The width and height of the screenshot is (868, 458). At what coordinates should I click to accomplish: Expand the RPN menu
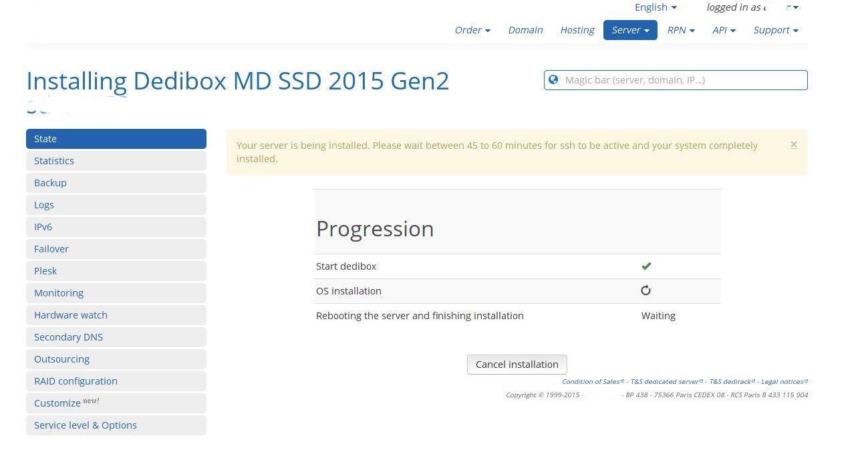(x=681, y=30)
